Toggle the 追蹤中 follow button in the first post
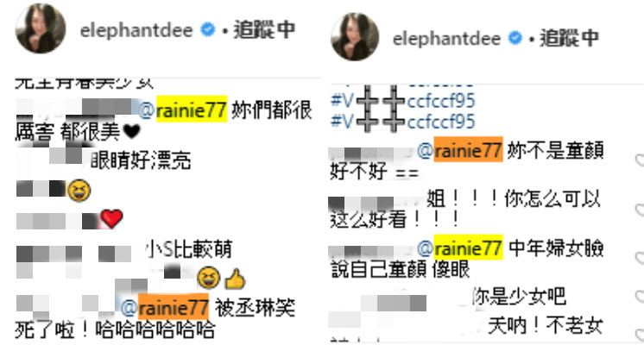This screenshot has height=345, width=644. pos(264,29)
